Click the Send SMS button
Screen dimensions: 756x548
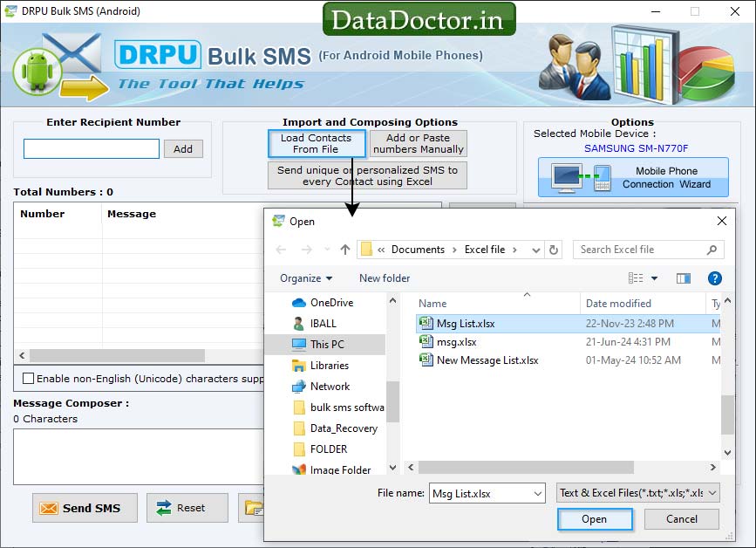point(85,508)
